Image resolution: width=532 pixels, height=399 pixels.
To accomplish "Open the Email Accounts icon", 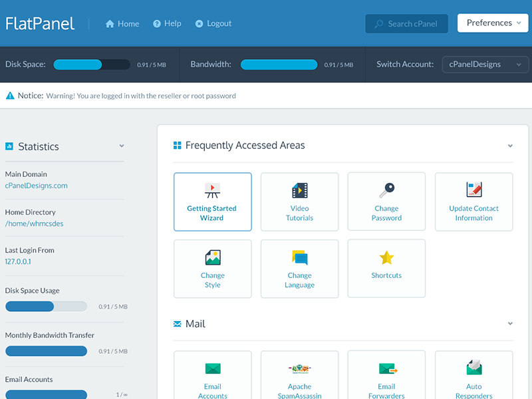I will pyautogui.click(x=212, y=369).
